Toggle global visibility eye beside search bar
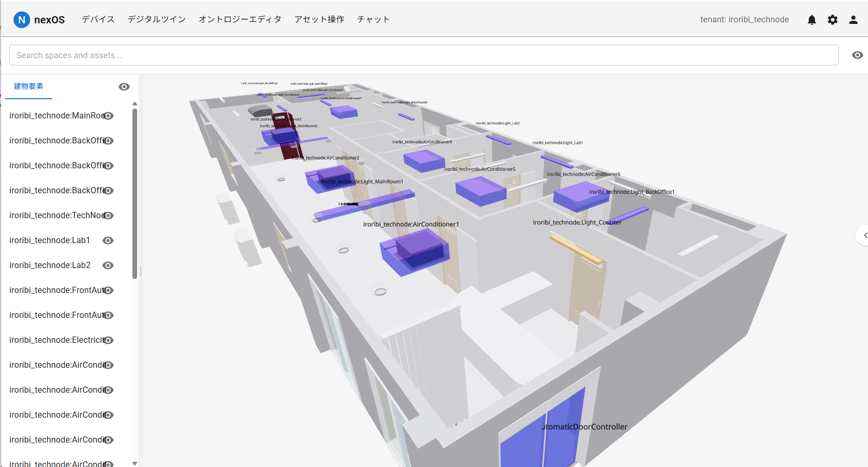Viewport: 868px width, 467px height. click(858, 55)
